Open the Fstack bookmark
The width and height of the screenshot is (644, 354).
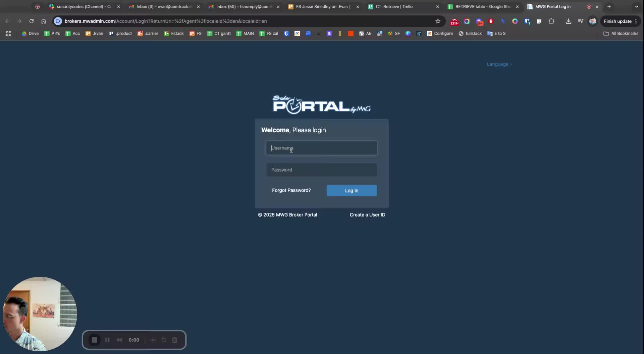tap(174, 34)
